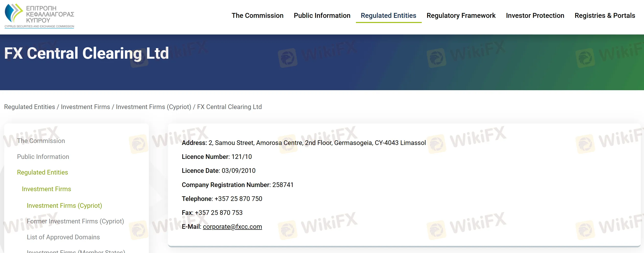Go to Investor Protection in the header
Image resolution: width=644 pixels, height=253 pixels.
[535, 15]
